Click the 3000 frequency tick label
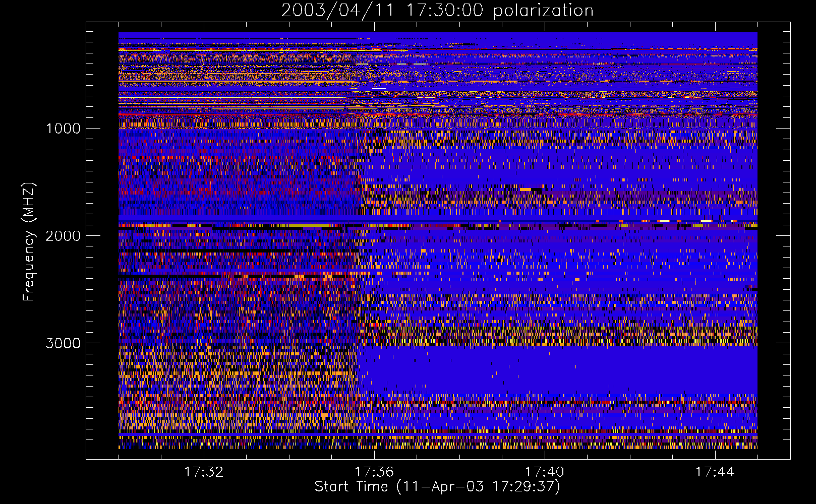 coord(63,343)
